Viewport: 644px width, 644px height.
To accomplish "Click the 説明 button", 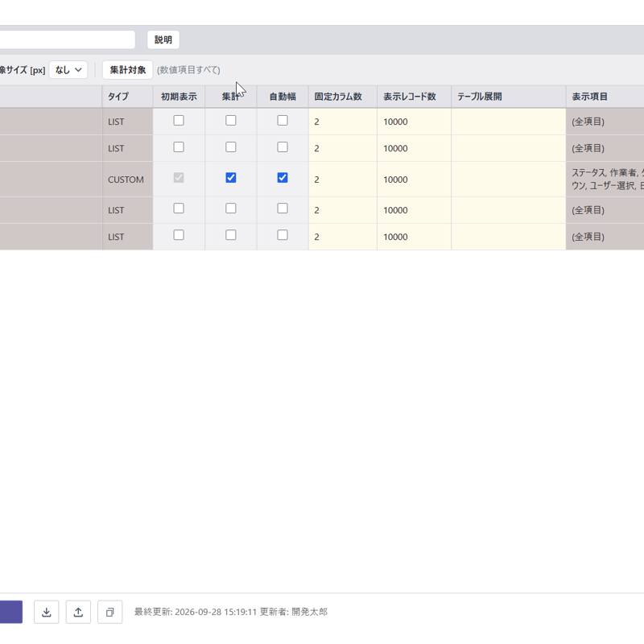I will [163, 39].
